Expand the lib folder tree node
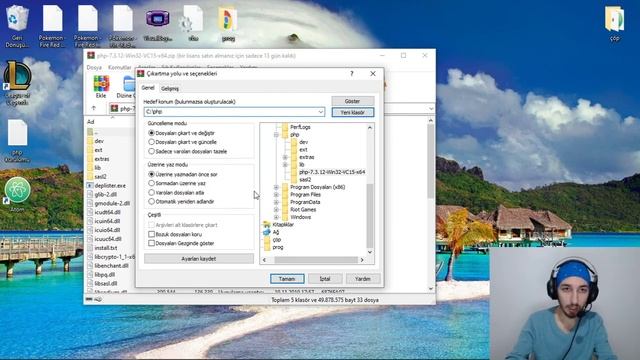 click(x=285, y=164)
